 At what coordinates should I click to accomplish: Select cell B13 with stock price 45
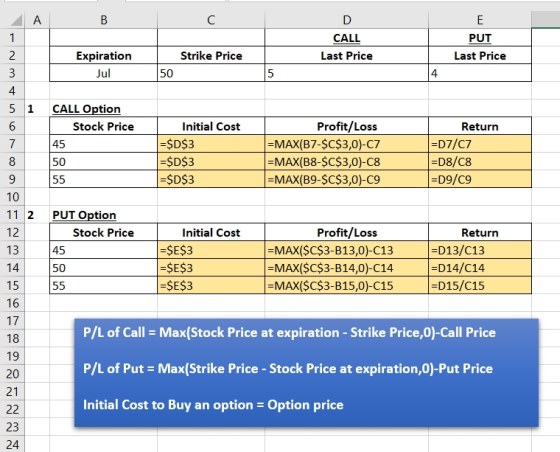click(104, 250)
